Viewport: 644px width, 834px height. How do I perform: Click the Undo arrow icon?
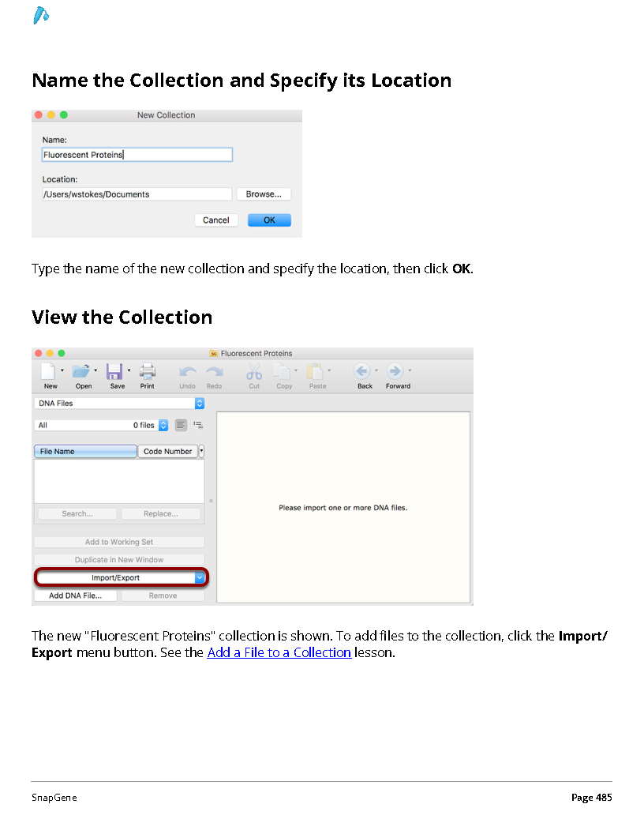(188, 372)
